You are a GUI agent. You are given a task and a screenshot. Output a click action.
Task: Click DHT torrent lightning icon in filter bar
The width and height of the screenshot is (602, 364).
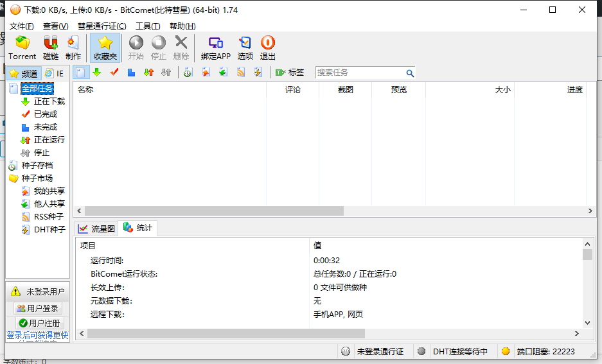258,72
